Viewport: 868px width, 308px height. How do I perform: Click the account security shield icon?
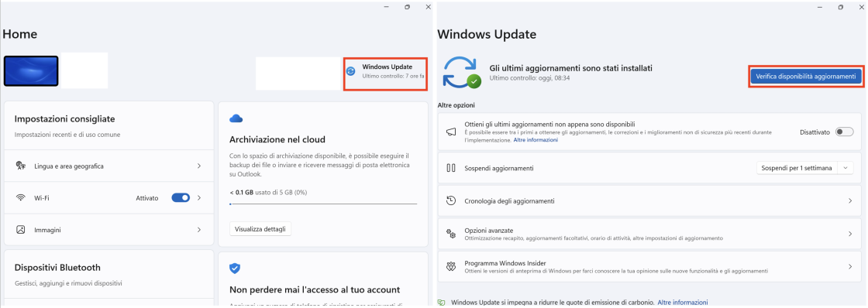click(x=235, y=269)
